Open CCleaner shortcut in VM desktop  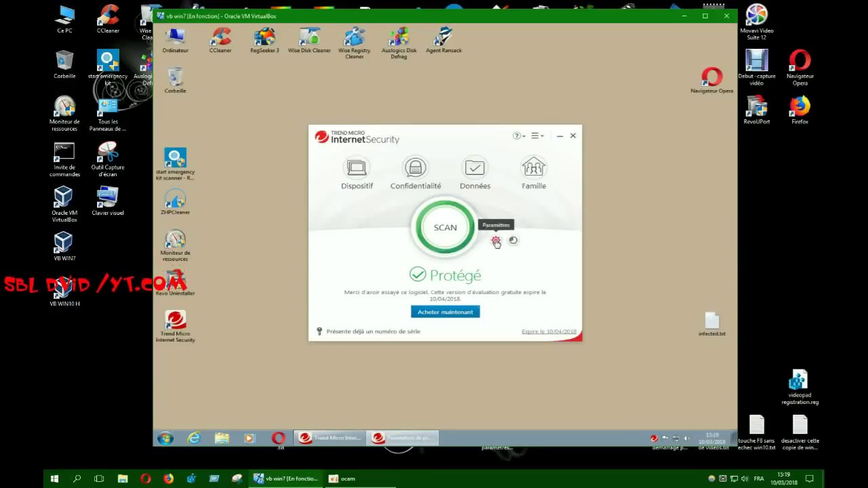click(x=220, y=41)
